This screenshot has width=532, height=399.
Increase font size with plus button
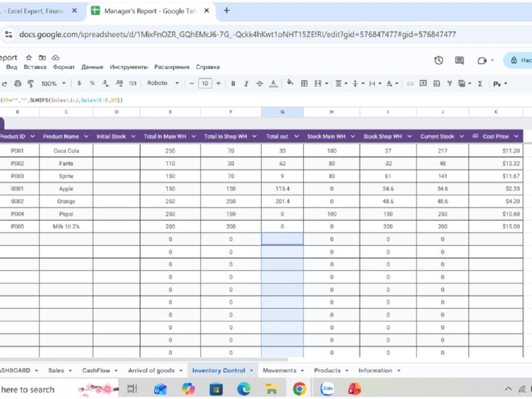coord(219,84)
